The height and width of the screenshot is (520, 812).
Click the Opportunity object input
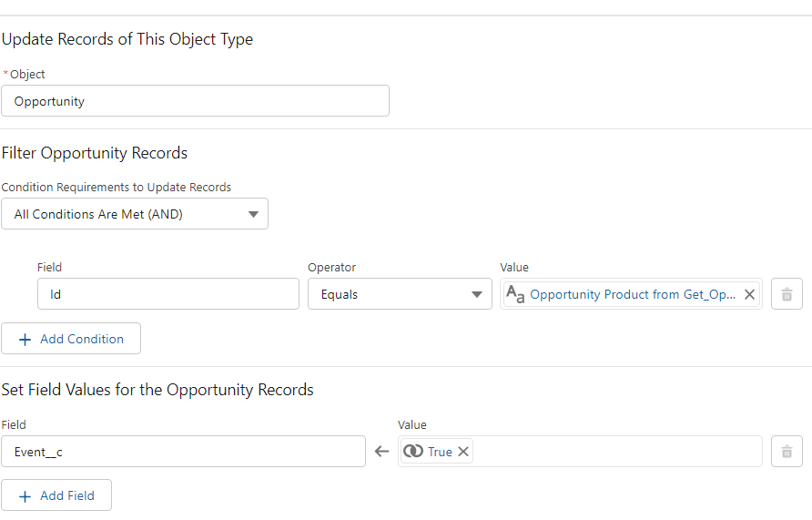(x=195, y=101)
